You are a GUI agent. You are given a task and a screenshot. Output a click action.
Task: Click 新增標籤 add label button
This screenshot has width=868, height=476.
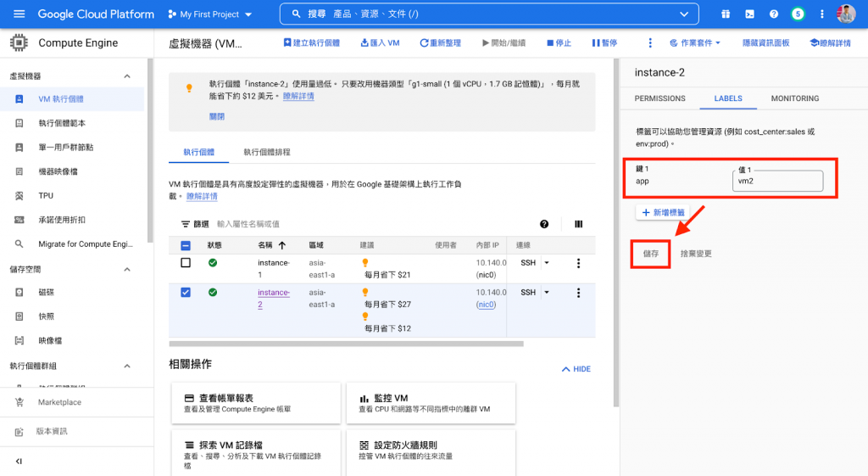pos(663,212)
